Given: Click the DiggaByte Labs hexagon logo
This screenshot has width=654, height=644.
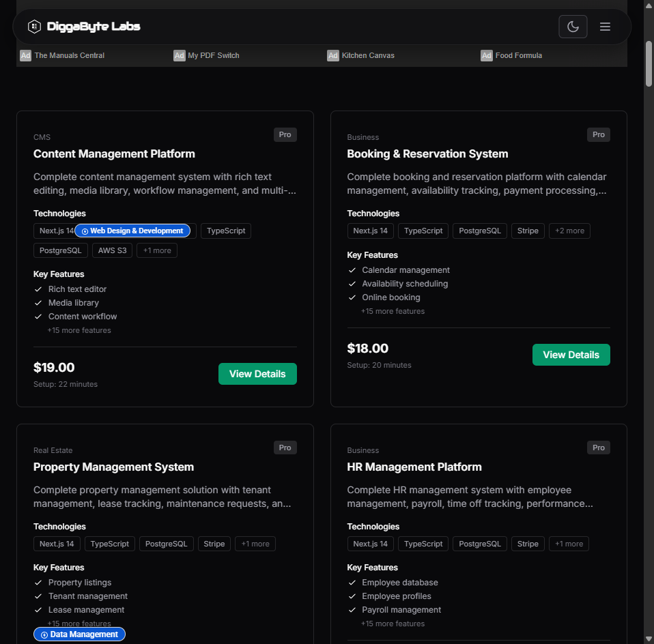Looking at the screenshot, I should tap(34, 26).
